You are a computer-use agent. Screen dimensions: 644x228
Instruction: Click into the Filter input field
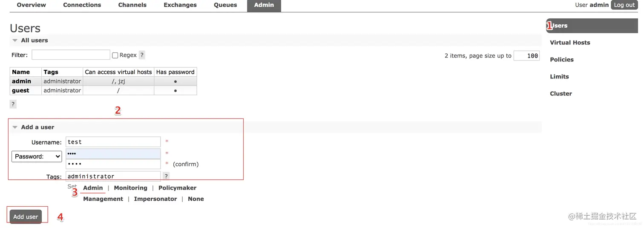coord(71,55)
